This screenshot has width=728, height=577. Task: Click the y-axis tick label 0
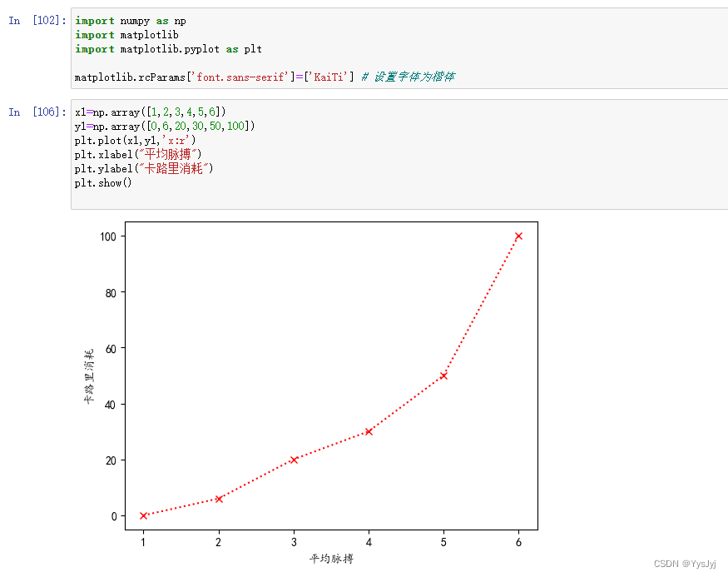coord(114,516)
